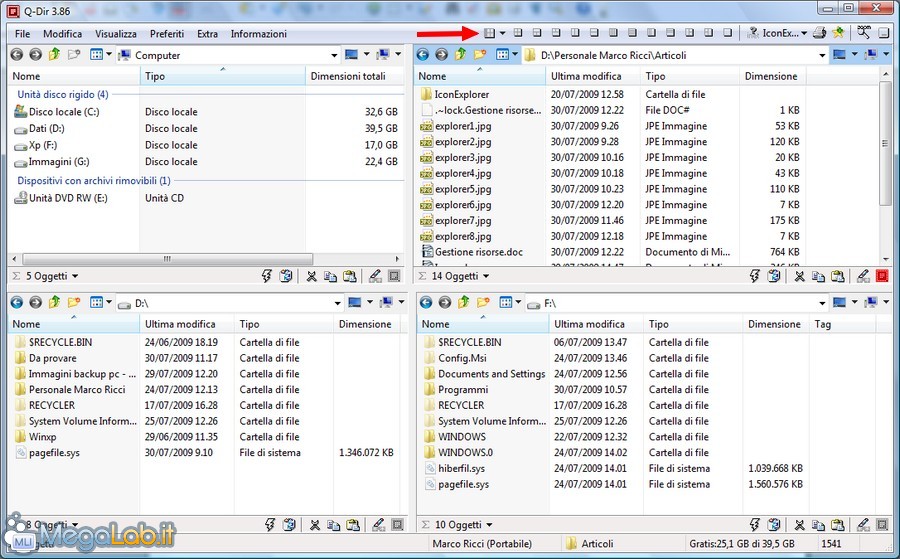Click the red active-pane indicator in Articoli status bar
900x559 pixels.
[882, 277]
